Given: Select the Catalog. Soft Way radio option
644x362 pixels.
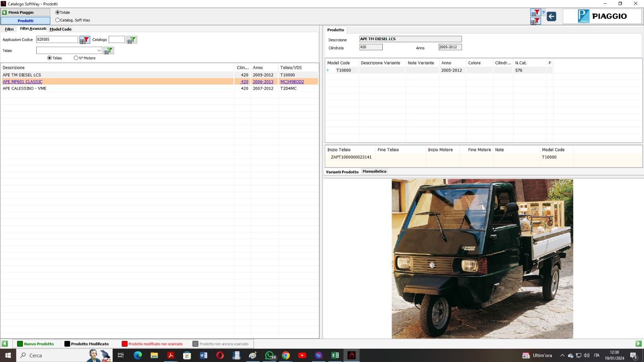Looking at the screenshot, I should [58, 20].
